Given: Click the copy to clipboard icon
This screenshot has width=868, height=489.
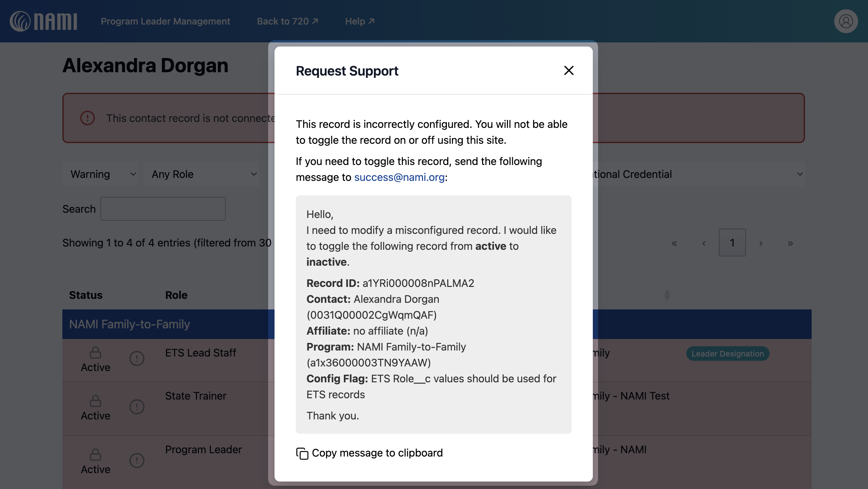Looking at the screenshot, I should coord(302,453).
